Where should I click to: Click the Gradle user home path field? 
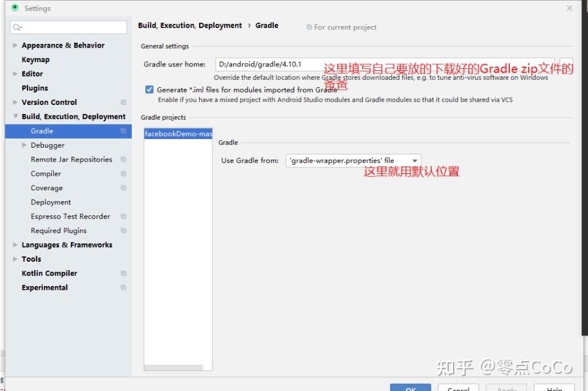coord(385,64)
